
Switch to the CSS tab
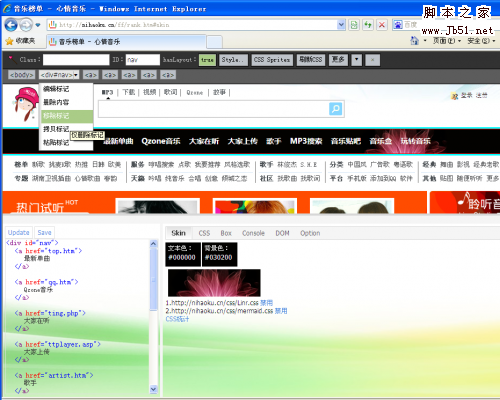pos(204,233)
